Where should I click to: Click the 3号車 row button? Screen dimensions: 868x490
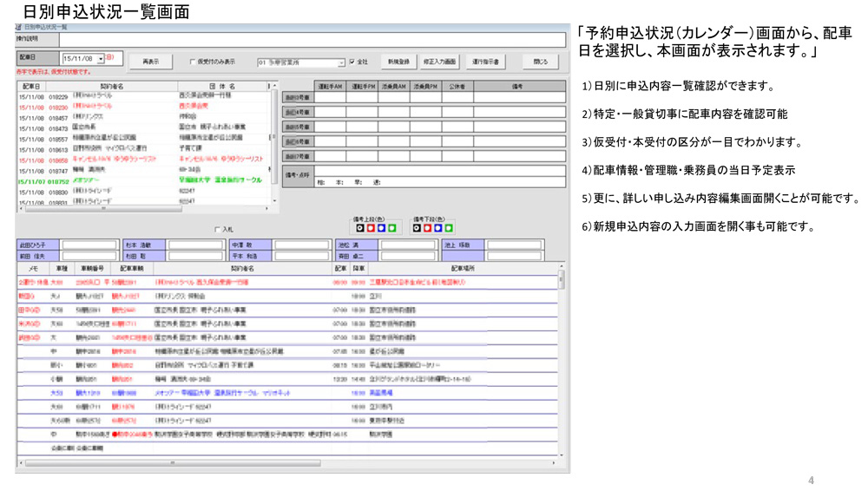pyautogui.click(x=298, y=97)
